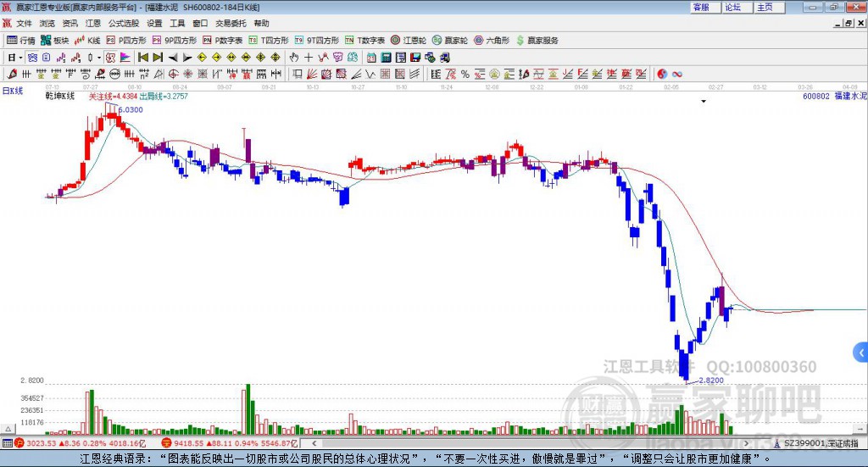This screenshot has height=467, width=868.
Task: Select the circled cross target tool
Action: tap(173, 74)
